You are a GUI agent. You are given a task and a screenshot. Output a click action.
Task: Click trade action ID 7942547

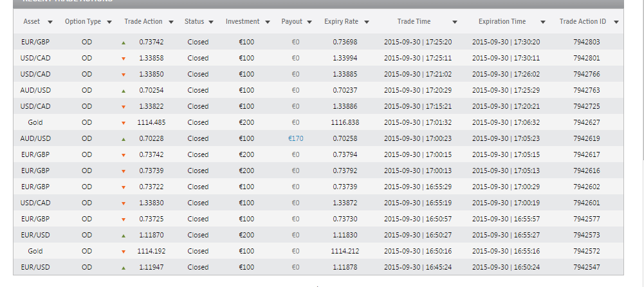coord(587,267)
